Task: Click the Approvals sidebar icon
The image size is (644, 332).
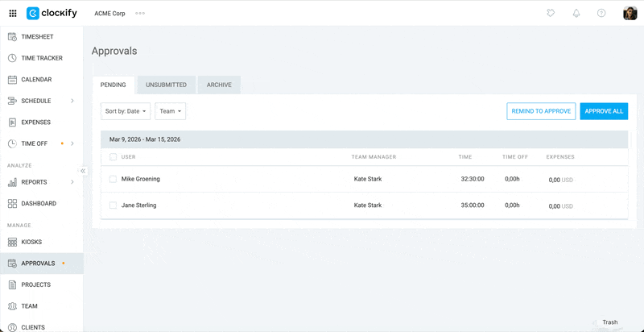Action: tap(12, 264)
